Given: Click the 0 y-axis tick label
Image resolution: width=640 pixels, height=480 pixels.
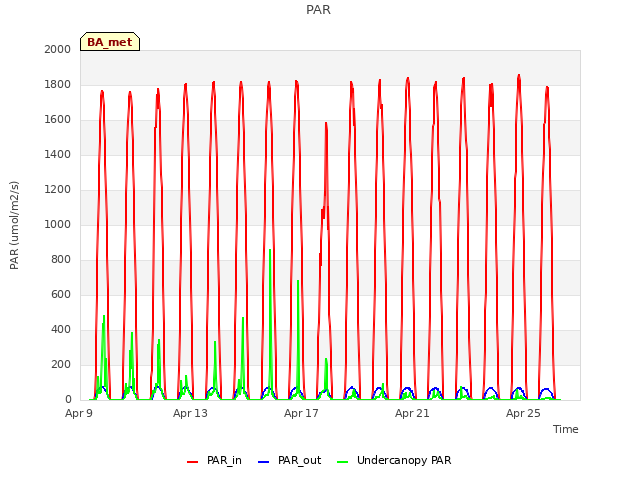Looking at the screenshot, I should pyautogui.click(x=68, y=400).
